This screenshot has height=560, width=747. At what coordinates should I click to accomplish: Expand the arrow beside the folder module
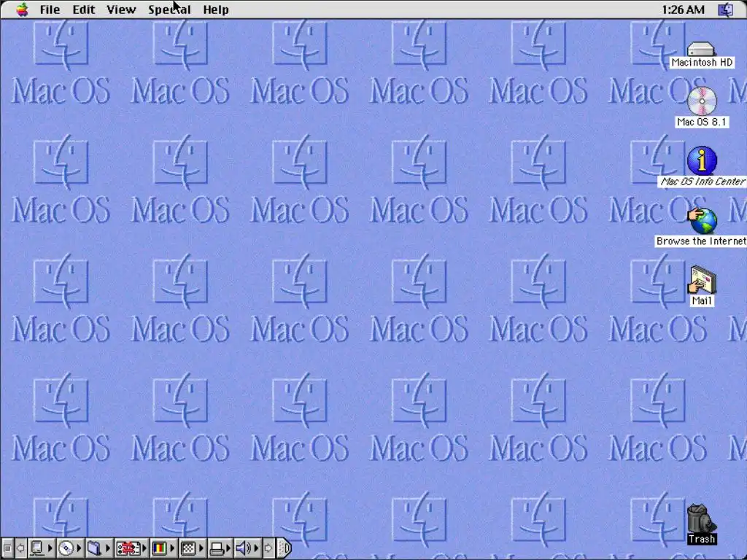(108, 548)
